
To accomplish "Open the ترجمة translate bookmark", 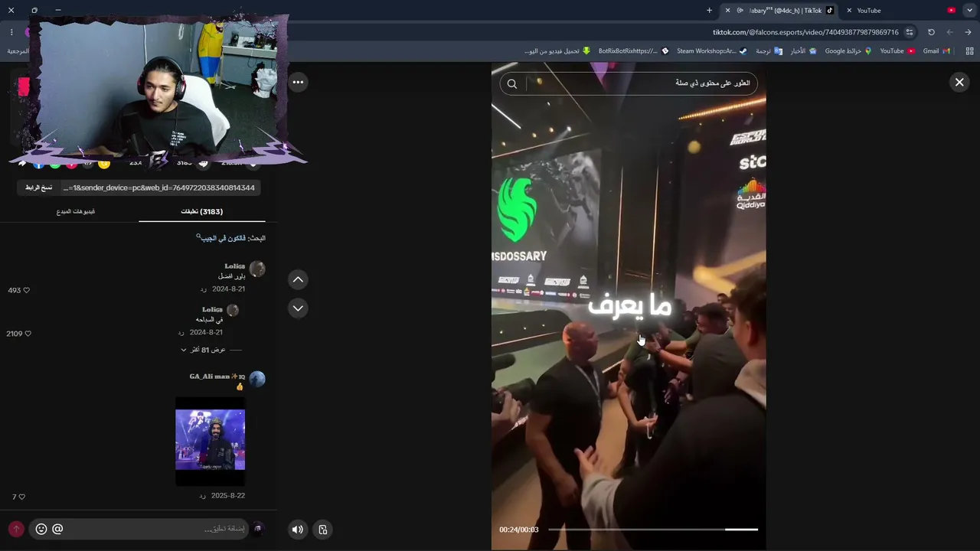I will pos(769,51).
